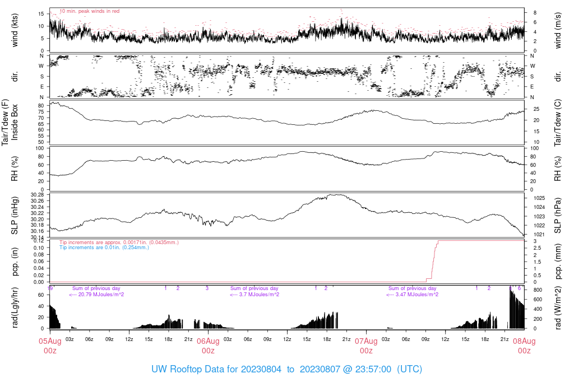Click the '05Aug 00z' date label

click(x=50, y=346)
